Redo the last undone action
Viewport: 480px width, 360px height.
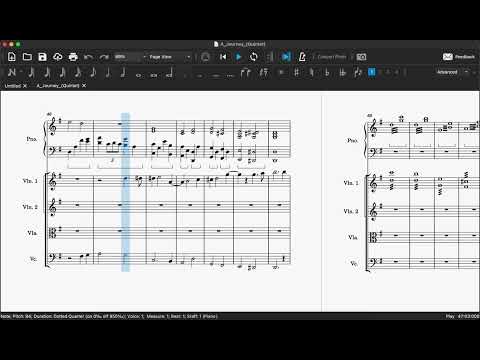point(104,57)
